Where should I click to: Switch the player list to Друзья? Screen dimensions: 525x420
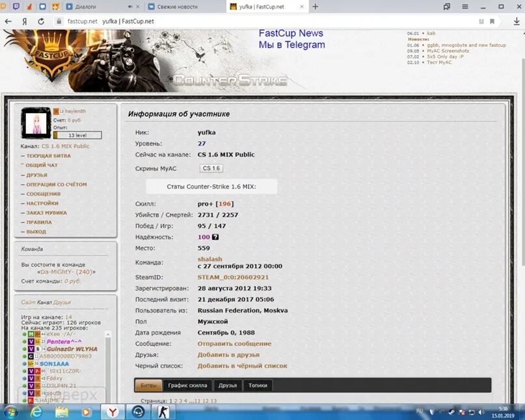62,302
